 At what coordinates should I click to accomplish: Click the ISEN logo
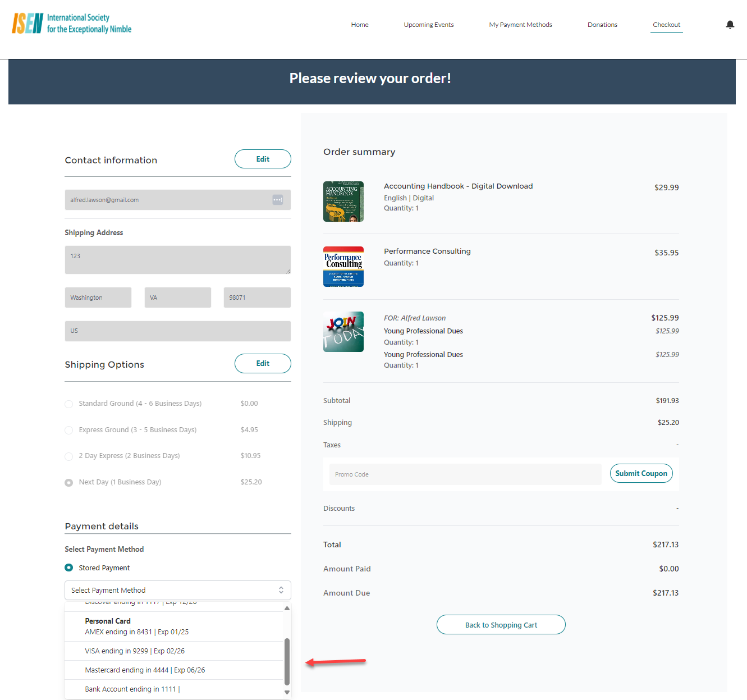tap(72, 24)
